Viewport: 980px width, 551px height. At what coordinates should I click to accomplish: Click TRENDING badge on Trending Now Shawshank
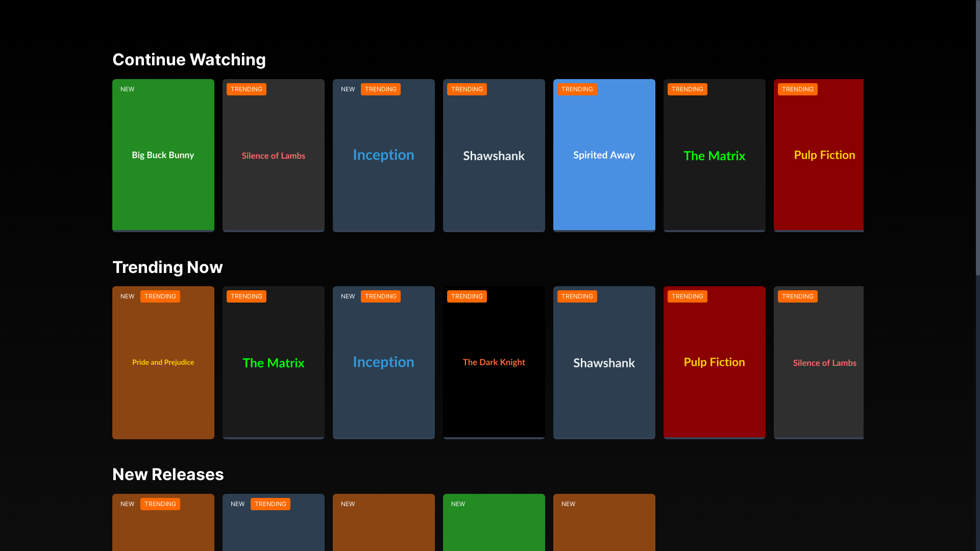577,296
